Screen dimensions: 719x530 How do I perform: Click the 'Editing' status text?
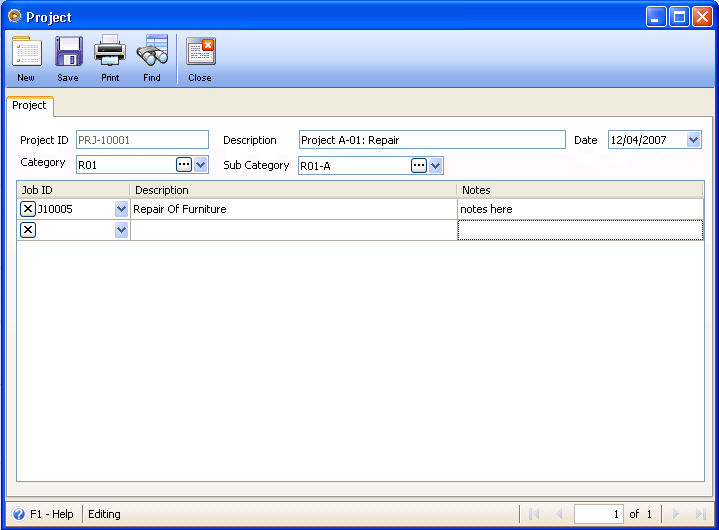(x=104, y=514)
